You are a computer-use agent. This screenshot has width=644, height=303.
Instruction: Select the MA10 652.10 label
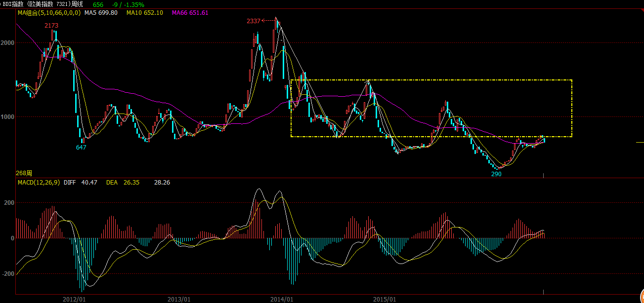pyautogui.click(x=144, y=13)
